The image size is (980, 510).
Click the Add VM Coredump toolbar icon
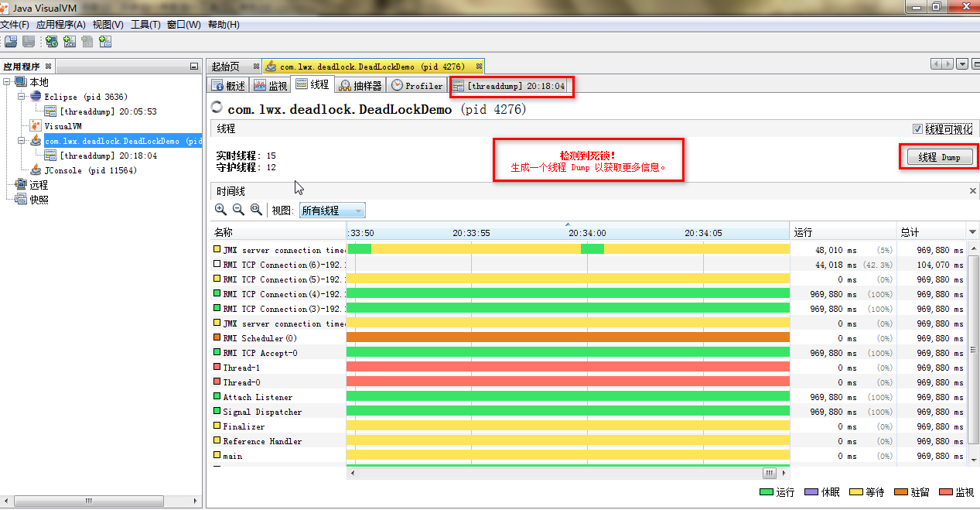pyautogui.click(x=87, y=42)
